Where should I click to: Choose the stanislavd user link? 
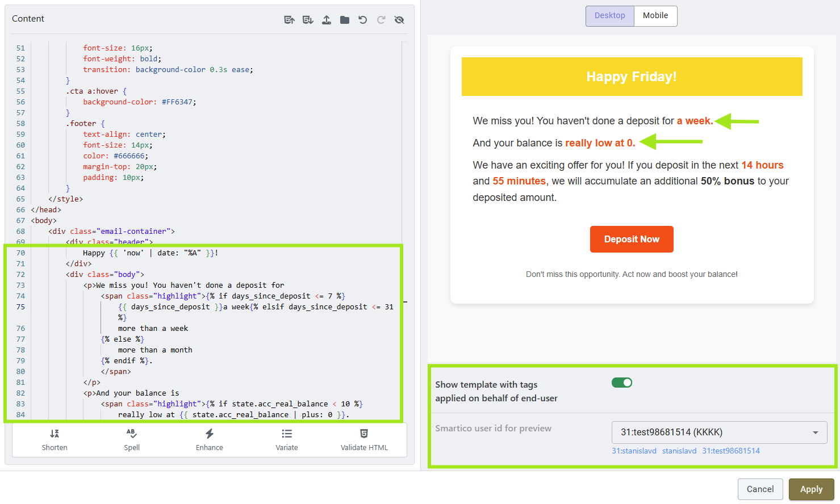pos(679,451)
